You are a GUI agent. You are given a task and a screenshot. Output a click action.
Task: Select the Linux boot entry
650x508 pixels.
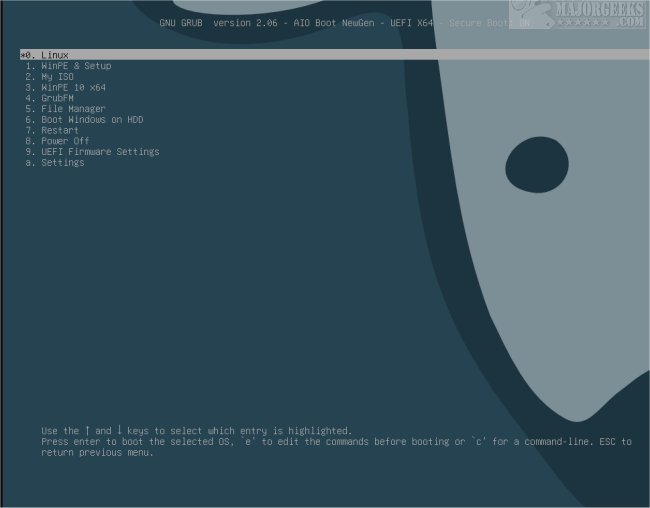coord(335,55)
